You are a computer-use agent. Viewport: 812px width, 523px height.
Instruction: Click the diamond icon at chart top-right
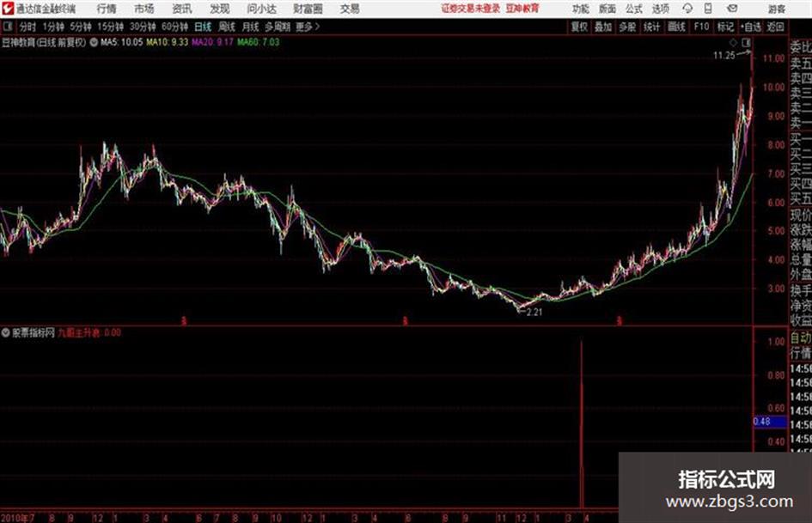tap(733, 42)
